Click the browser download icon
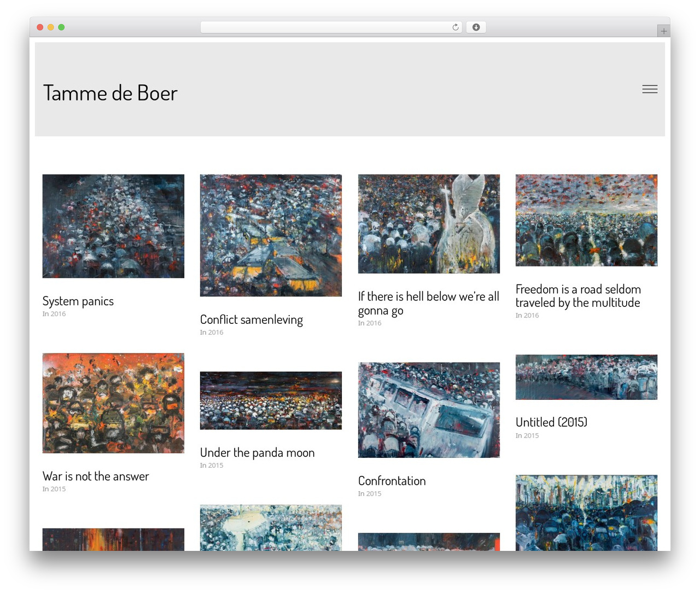This screenshot has height=593, width=700. pyautogui.click(x=476, y=27)
